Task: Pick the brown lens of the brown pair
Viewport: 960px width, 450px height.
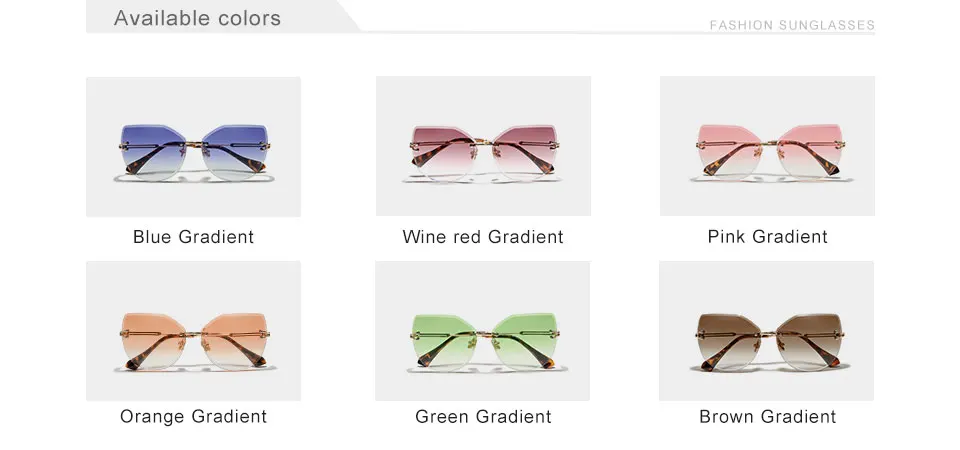Action: (730, 340)
